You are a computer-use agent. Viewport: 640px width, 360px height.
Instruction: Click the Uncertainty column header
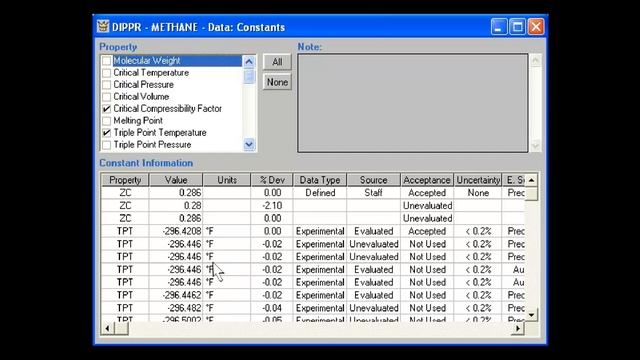[x=478, y=180]
